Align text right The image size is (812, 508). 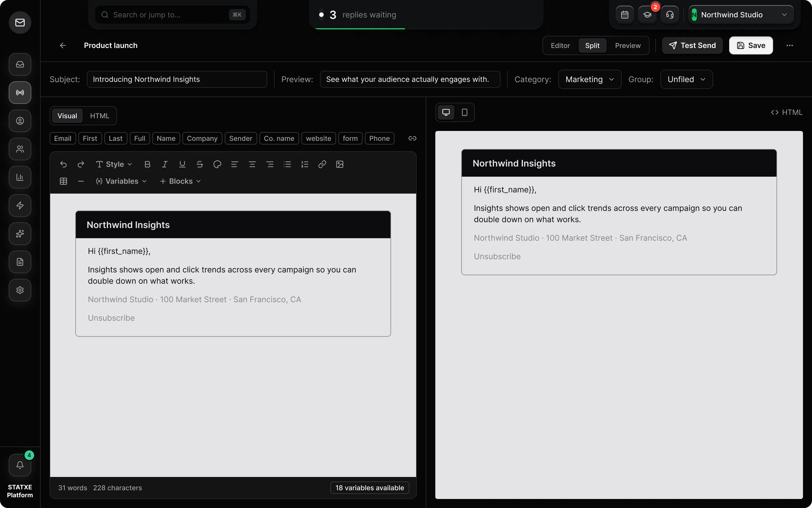tap(270, 164)
